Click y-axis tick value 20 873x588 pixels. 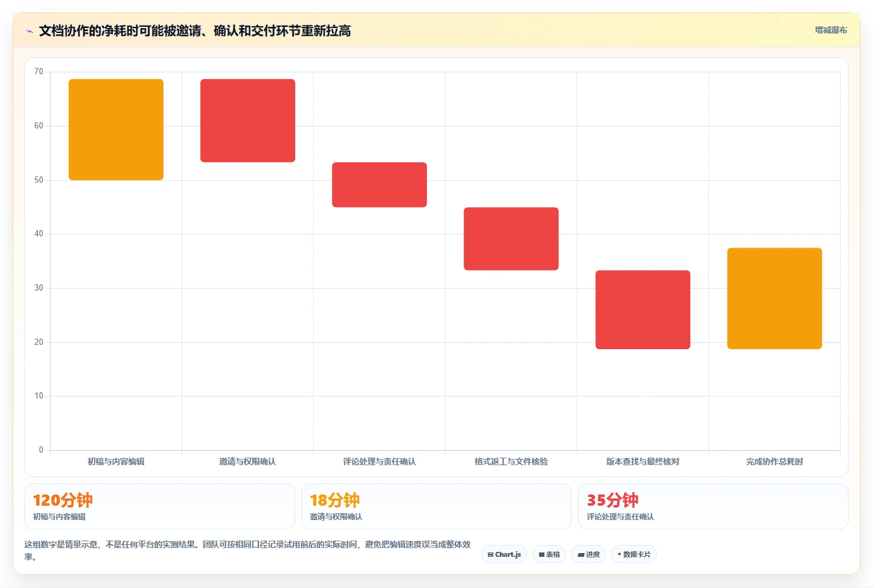click(39, 342)
